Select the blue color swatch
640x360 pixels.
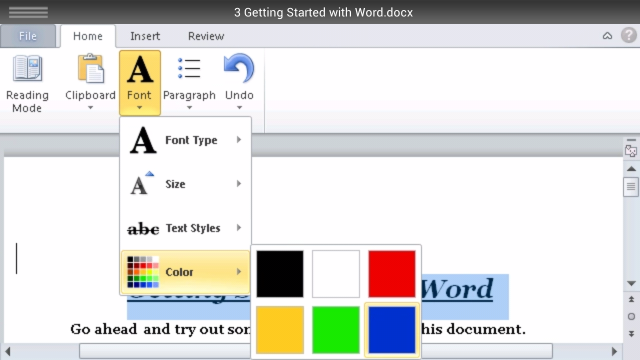392,330
